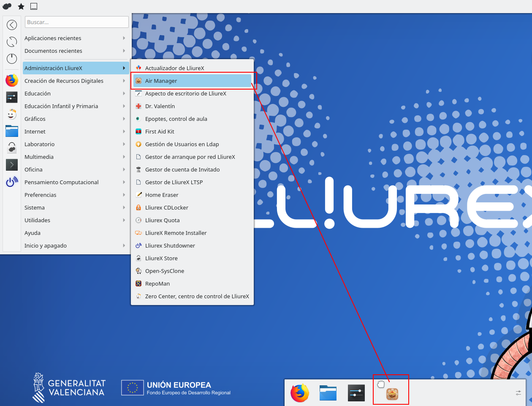Click the Air Manager icon in bottom panel
This screenshot has height=406, width=532.
[392, 394]
